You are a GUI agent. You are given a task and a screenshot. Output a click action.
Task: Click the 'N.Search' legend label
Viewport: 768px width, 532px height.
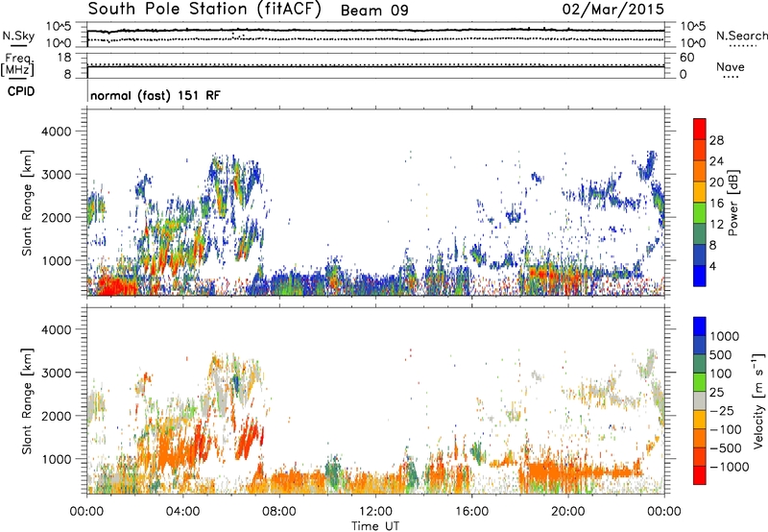pyautogui.click(x=741, y=36)
